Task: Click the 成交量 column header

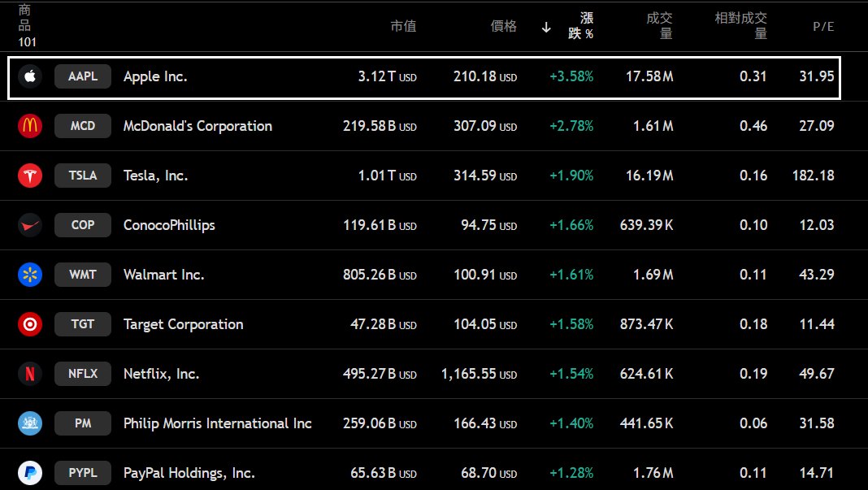Action: (659, 26)
